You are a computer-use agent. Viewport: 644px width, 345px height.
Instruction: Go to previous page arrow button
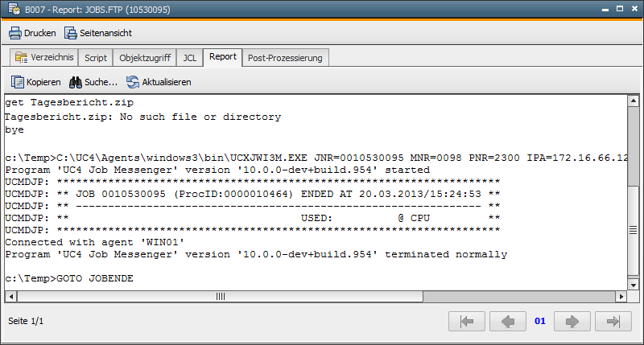pyautogui.click(x=508, y=321)
